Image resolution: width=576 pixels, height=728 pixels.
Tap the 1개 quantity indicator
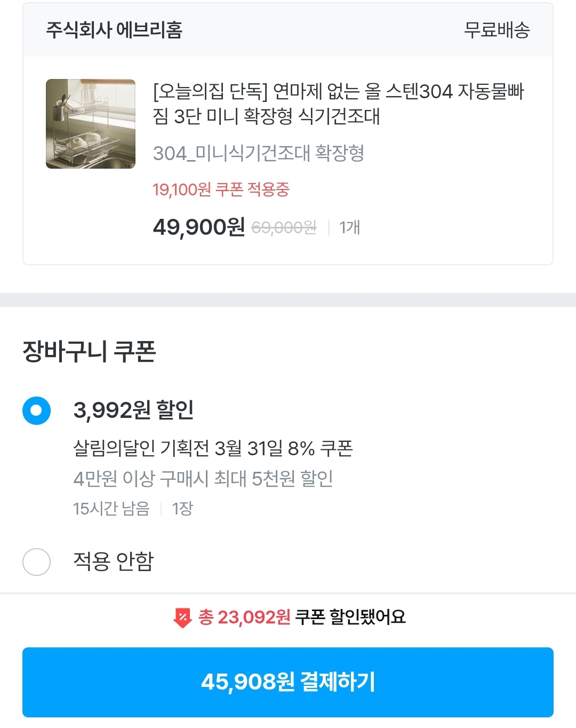(350, 227)
